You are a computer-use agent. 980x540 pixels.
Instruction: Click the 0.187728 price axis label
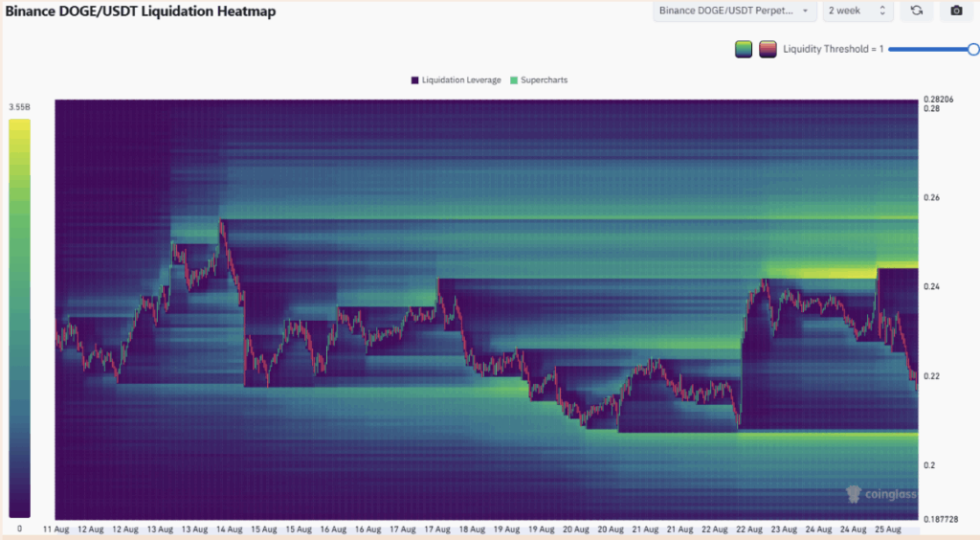tap(941, 519)
